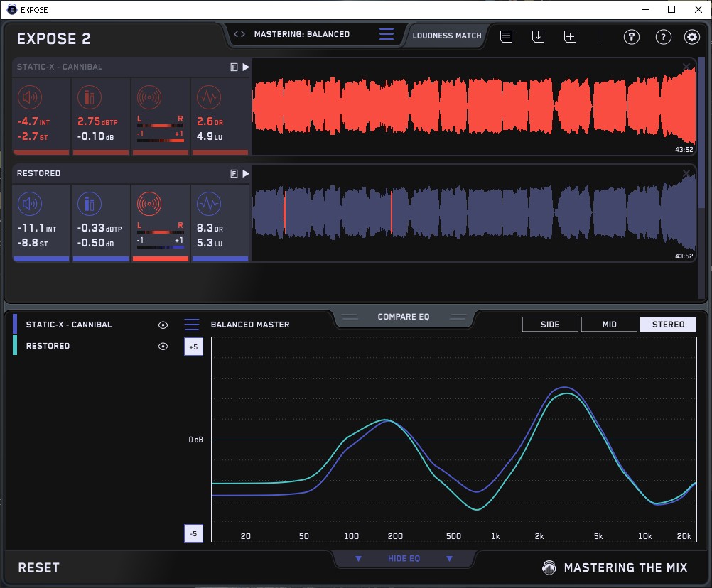Click the -11.1 INT value on Restored
The width and height of the screenshot is (712, 588).
(x=37, y=228)
